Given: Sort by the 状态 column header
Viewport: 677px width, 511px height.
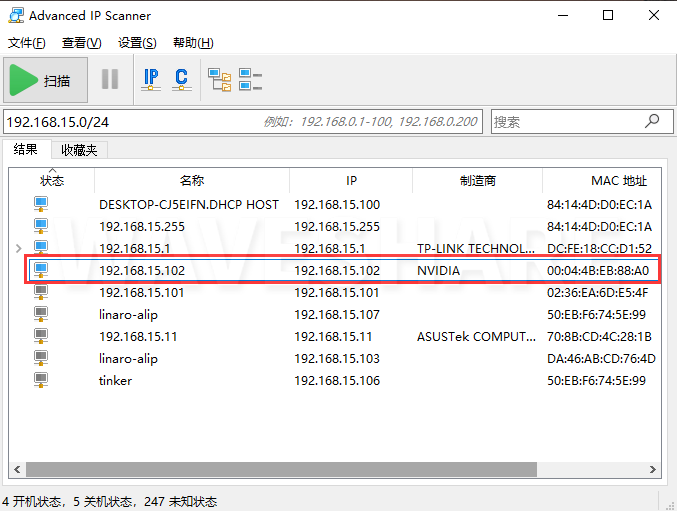Looking at the screenshot, I should pos(52,180).
